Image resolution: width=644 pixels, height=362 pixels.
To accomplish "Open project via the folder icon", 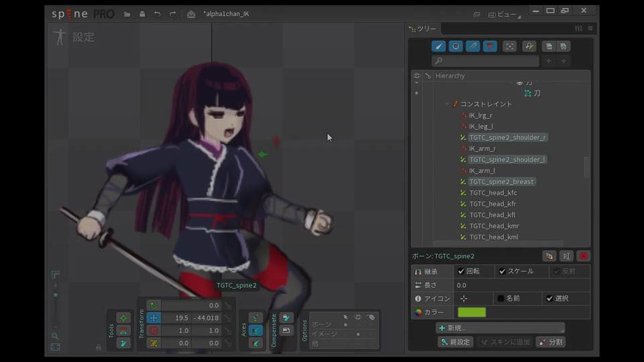I will click(x=127, y=14).
